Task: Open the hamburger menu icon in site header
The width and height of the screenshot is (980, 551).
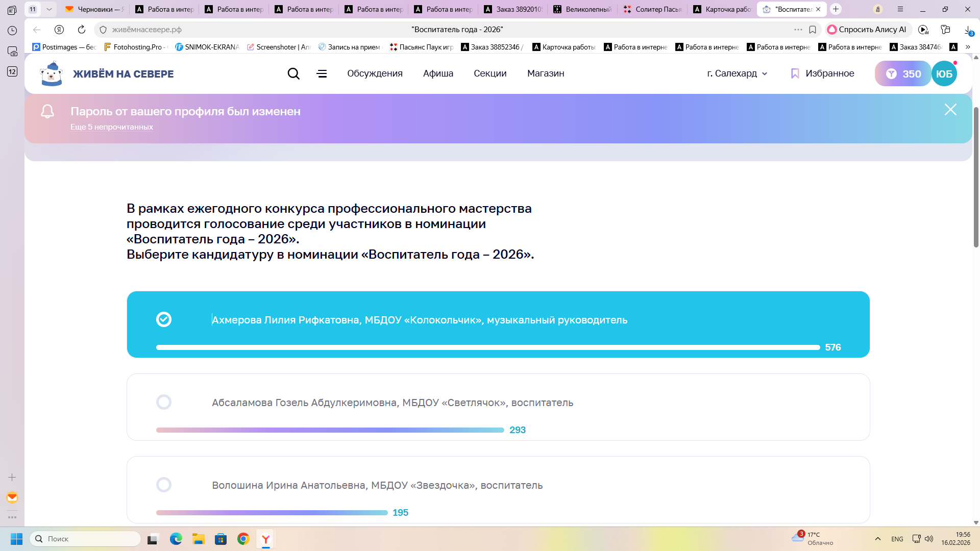Action: coord(322,73)
